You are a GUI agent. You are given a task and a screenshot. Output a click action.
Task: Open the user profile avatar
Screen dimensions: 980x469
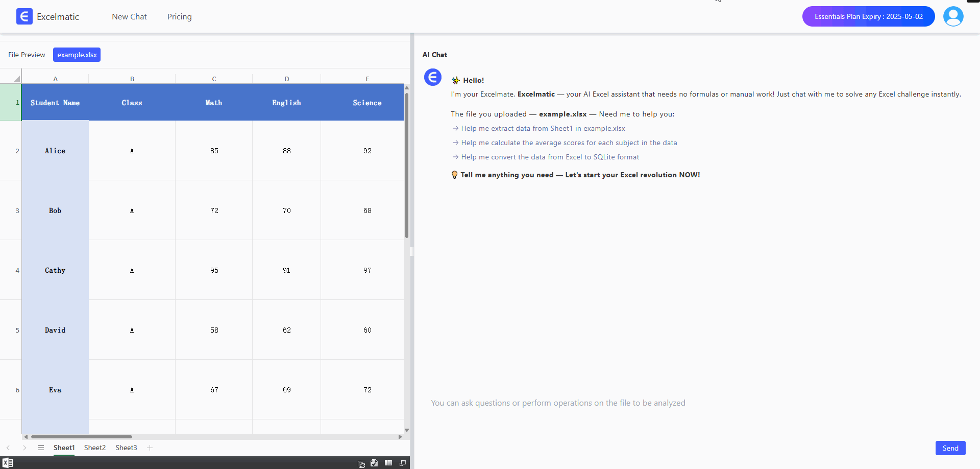(953, 16)
